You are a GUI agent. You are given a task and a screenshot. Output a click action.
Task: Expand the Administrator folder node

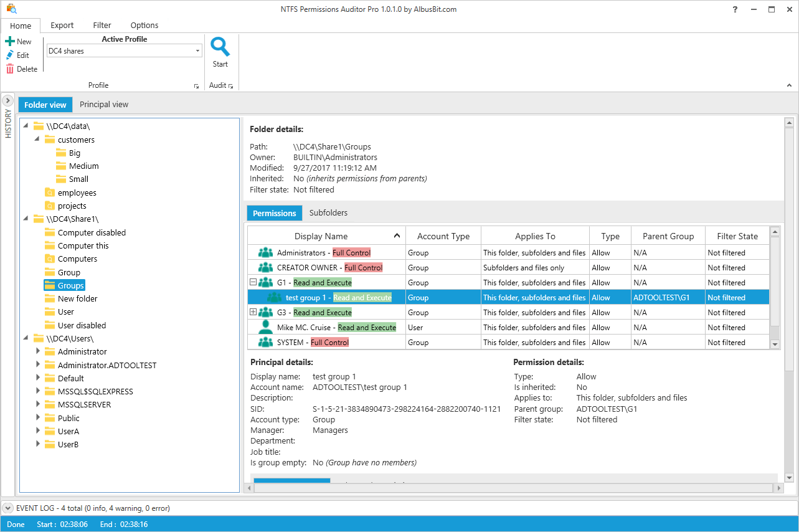(x=39, y=351)
